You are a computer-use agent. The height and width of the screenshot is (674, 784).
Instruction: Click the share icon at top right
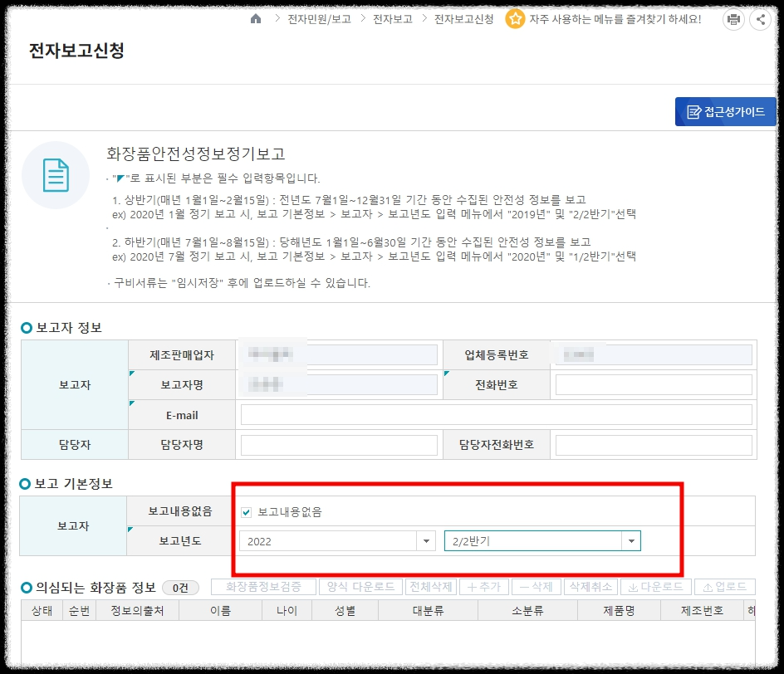pyautogui.click(x=761, y=19)
